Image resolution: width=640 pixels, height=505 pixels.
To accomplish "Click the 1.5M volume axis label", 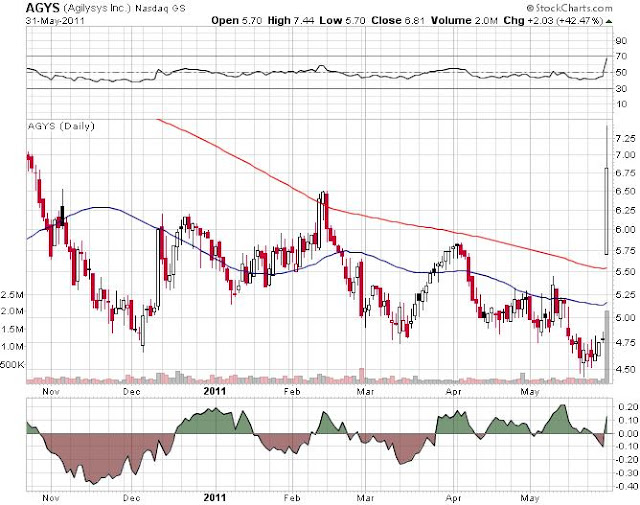I will click(13, 329).
